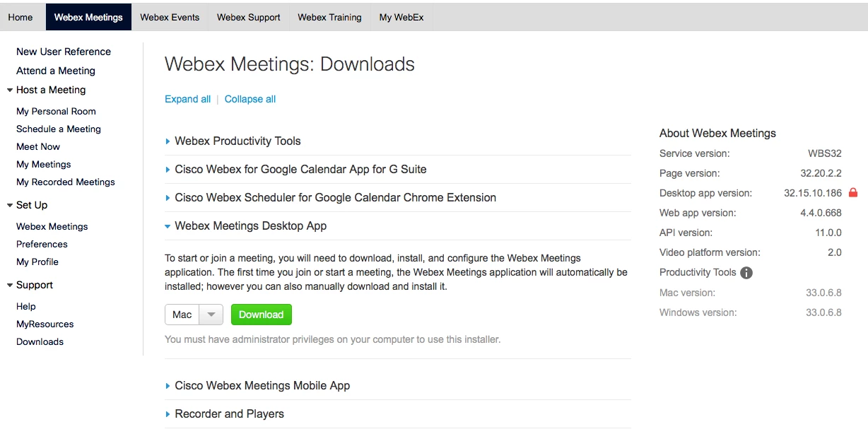Switch to the Webex Events tab
868x434 pixels.
point(170,17)
